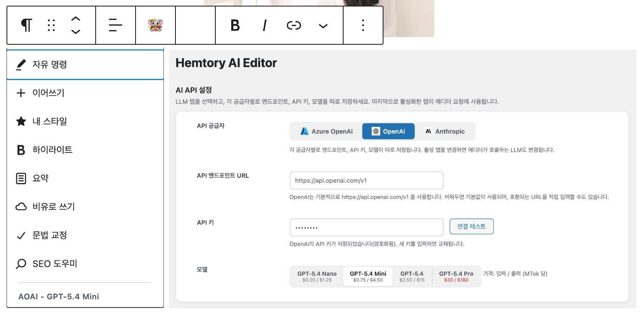Click the plus icon beside 이어쓰기

pyautogui.click(x=21, y=93)
